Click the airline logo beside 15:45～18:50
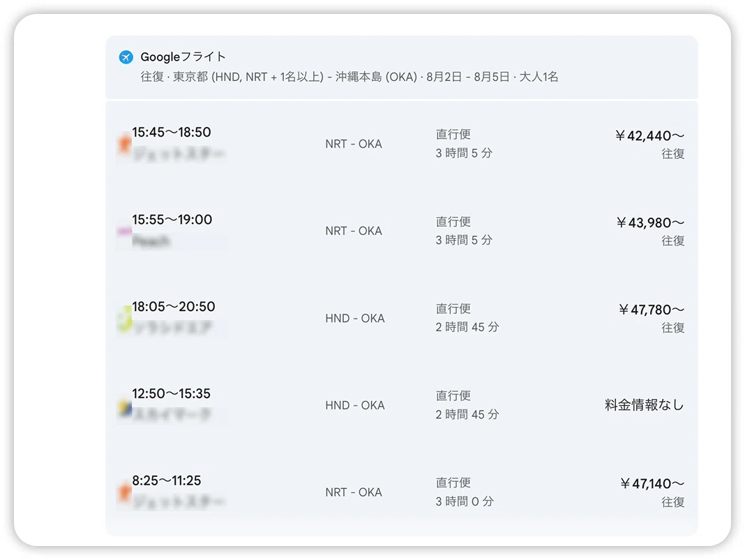 coord(124,144)
